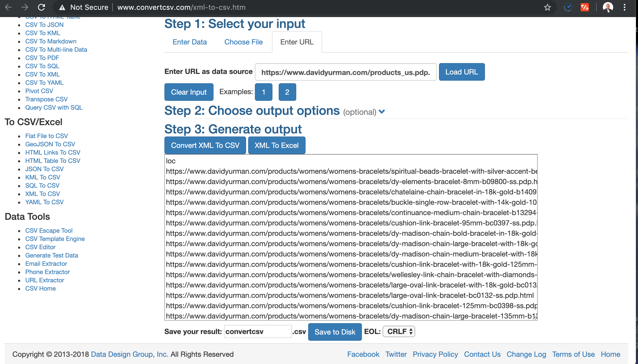Click the blue circular extension icon
This screenshot has height=364, width=638.
click(568, 7)
